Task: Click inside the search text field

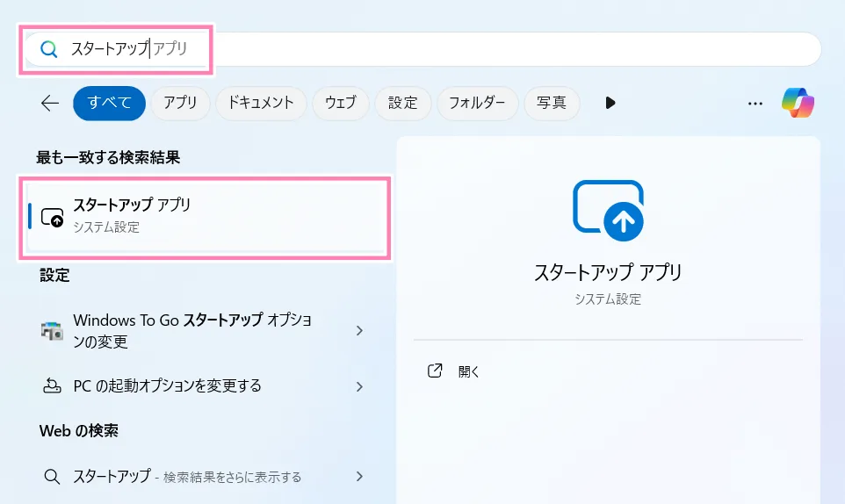Action: point(439,49)
